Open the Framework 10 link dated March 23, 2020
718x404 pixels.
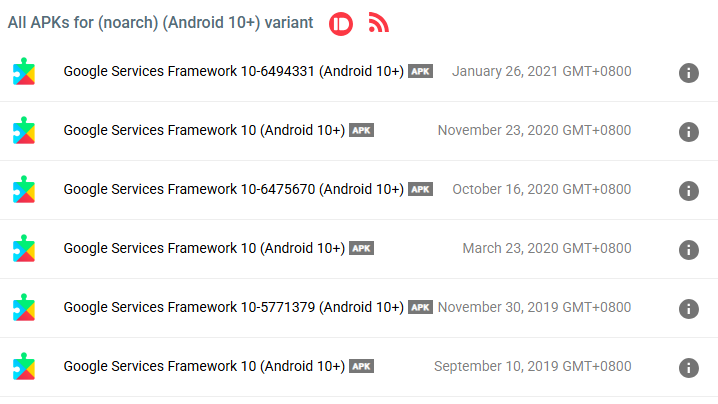[x=204, y=249]
